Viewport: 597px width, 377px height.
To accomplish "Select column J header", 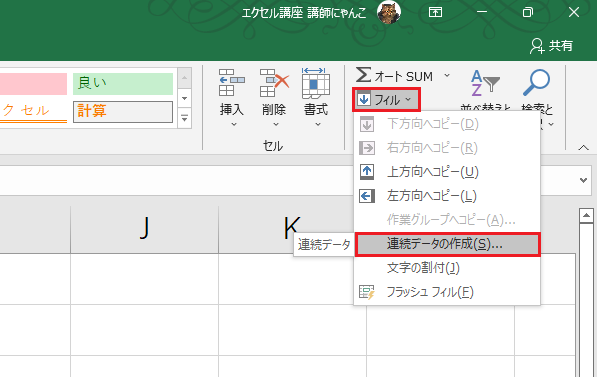I will 144,228.
